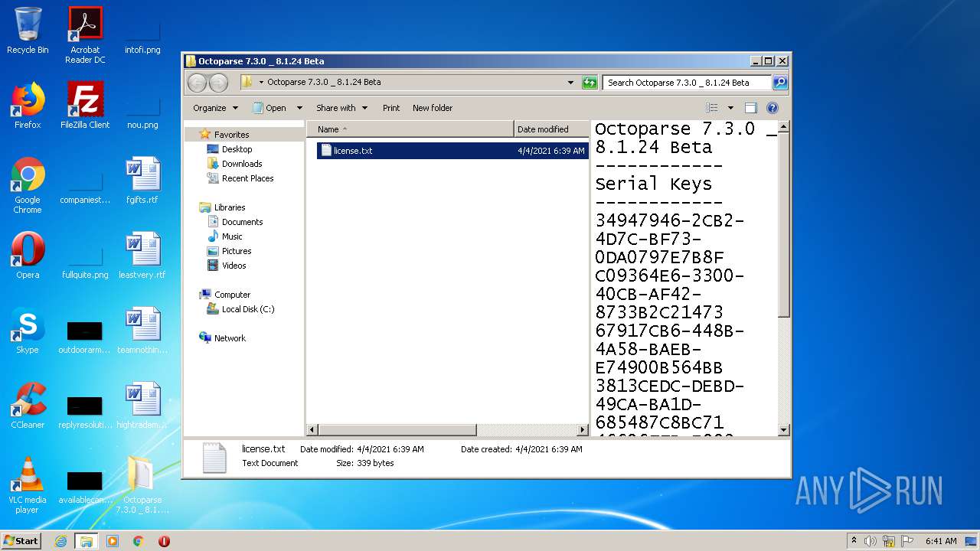Open the views dropdown arrow
The height and width of the screenshot is (551, 980).
[x=730, y=108]
